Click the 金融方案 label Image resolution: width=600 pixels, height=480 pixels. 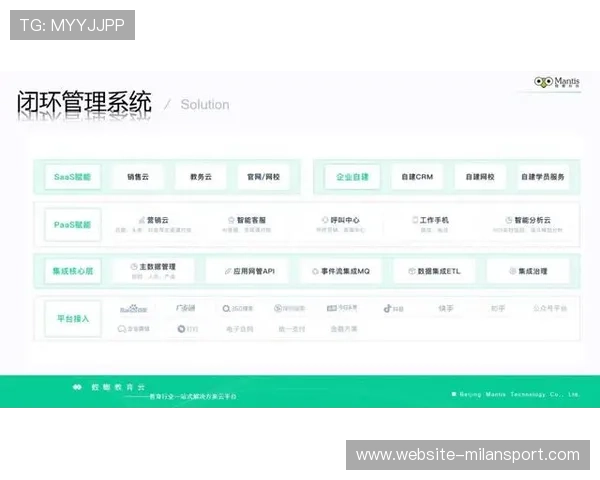click(344, 329)
